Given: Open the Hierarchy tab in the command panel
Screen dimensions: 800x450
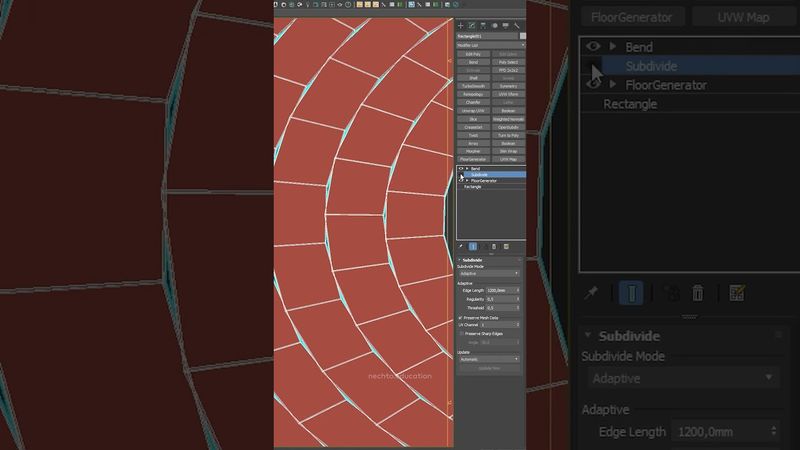Looking at the screenshot, I should pyautogui.click(x=483, y=25).
